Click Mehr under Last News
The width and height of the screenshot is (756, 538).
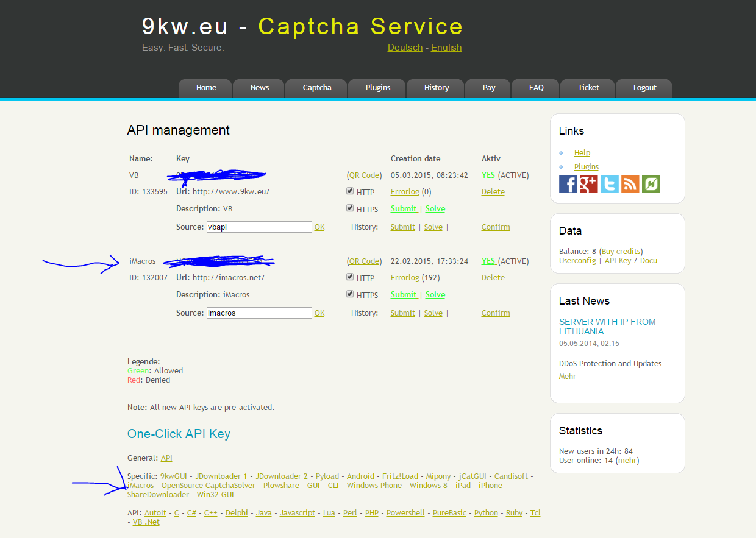point(568,377)
